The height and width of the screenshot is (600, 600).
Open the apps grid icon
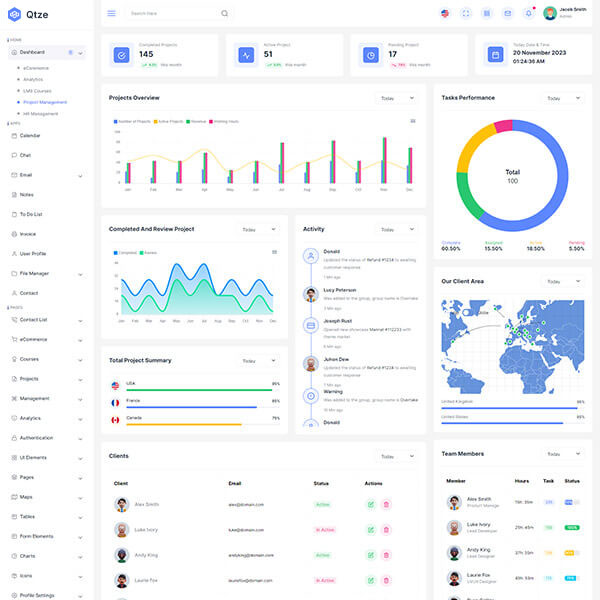coord(487,13)
